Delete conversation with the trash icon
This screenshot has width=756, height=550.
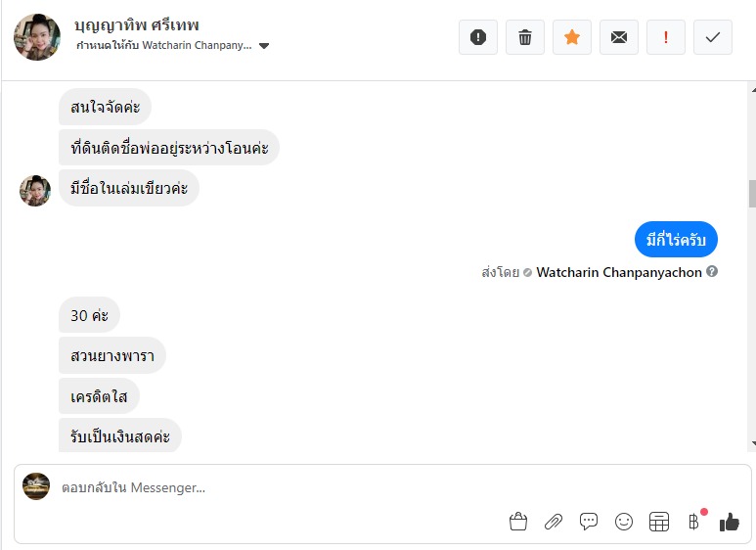point(525,37)
